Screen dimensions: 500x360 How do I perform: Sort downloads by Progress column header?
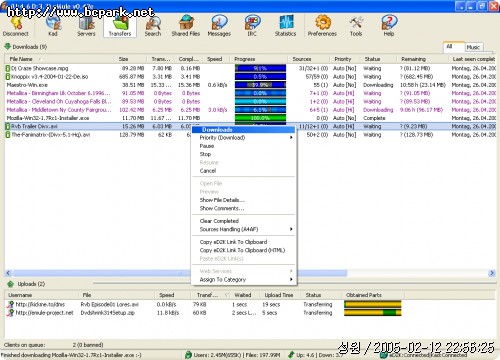tap(259, 59)
